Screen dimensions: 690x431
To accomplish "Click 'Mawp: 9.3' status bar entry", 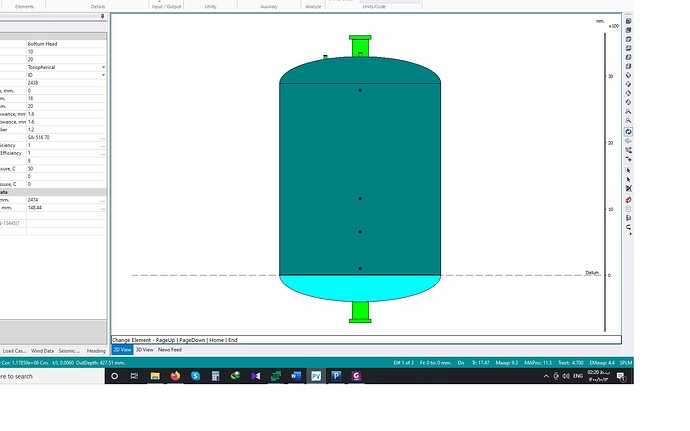I will pos(506,363).
